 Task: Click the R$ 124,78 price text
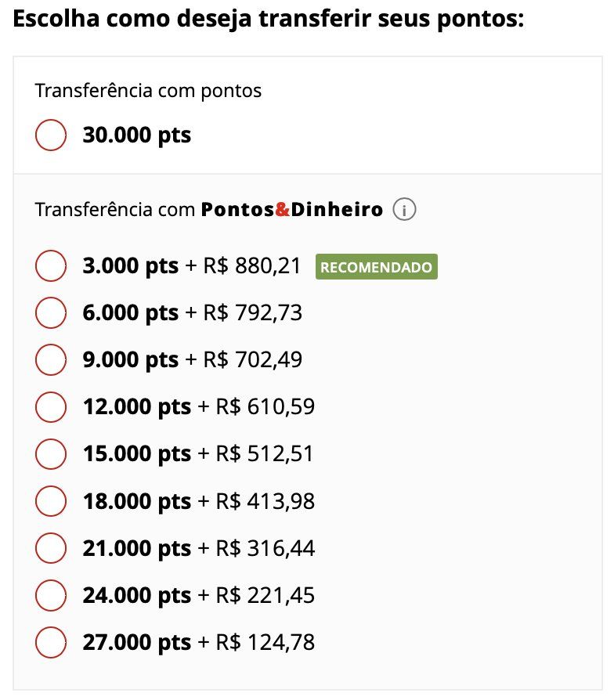tap(265, 642)
